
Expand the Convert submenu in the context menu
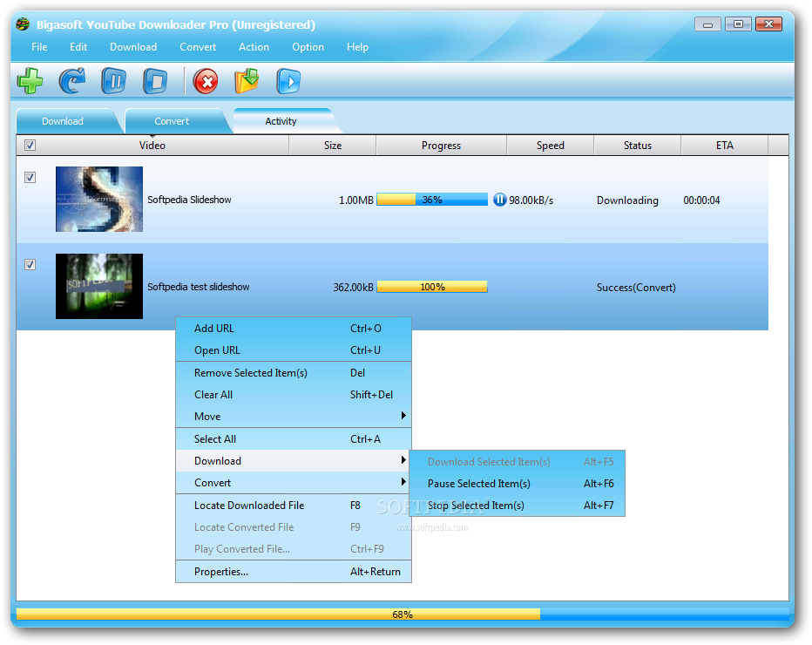(293, 482)
